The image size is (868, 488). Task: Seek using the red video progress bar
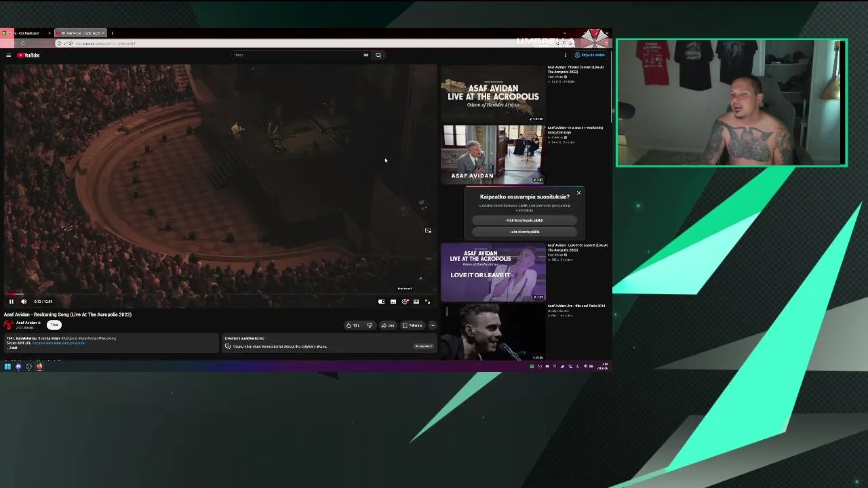tap(220, 294)
